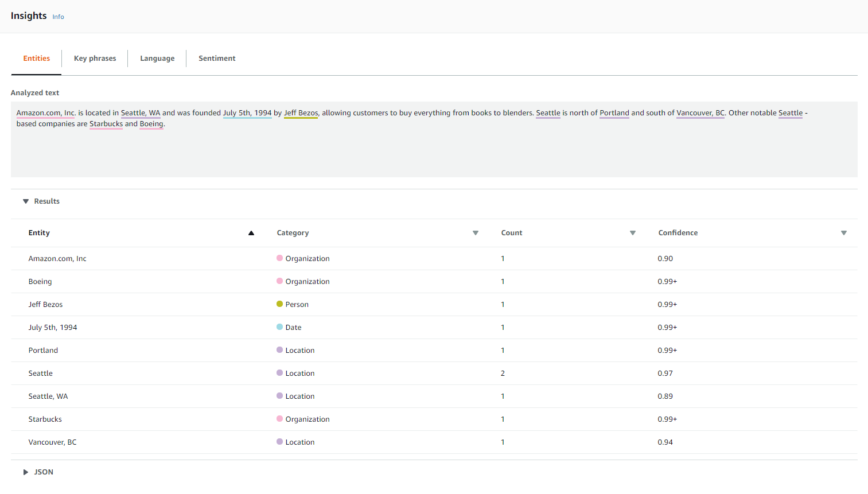Screen dimensions: 868x494
Task: Sort by Confidence column arrow
Action: coord(844,233)
